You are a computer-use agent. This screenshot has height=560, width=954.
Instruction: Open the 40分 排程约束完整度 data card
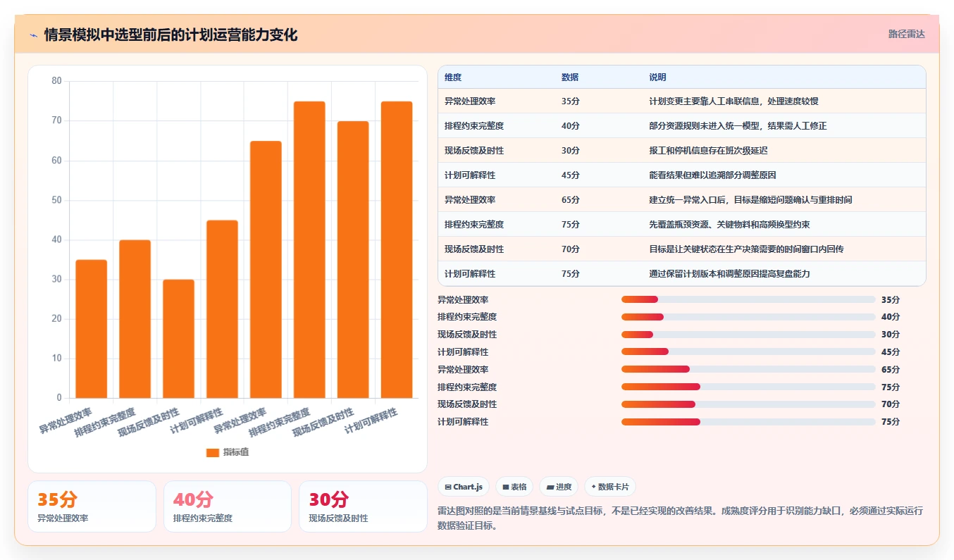click(227, 506)
